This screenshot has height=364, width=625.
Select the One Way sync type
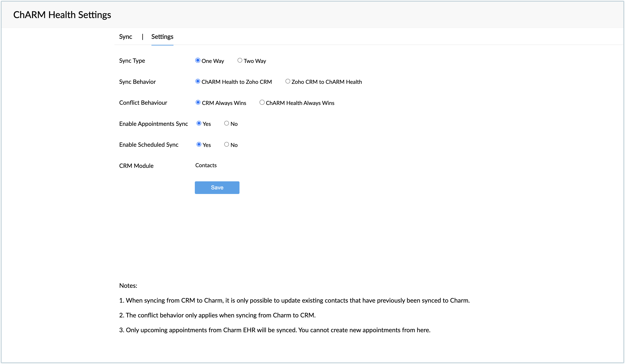(x=198, y=61)
